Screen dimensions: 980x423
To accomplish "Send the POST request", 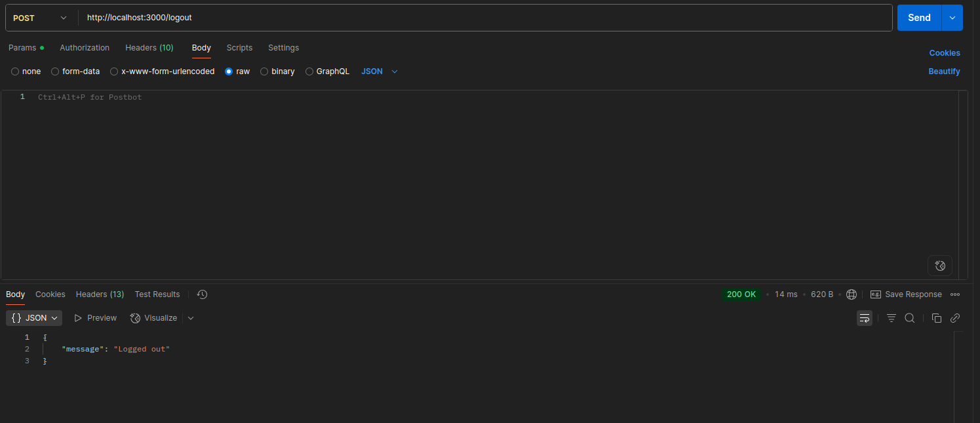I will point(919,18).
